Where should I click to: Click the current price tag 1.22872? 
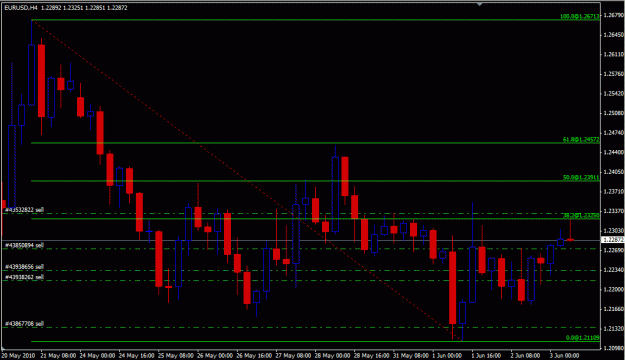pyautogui.click(x=613, y=240)
